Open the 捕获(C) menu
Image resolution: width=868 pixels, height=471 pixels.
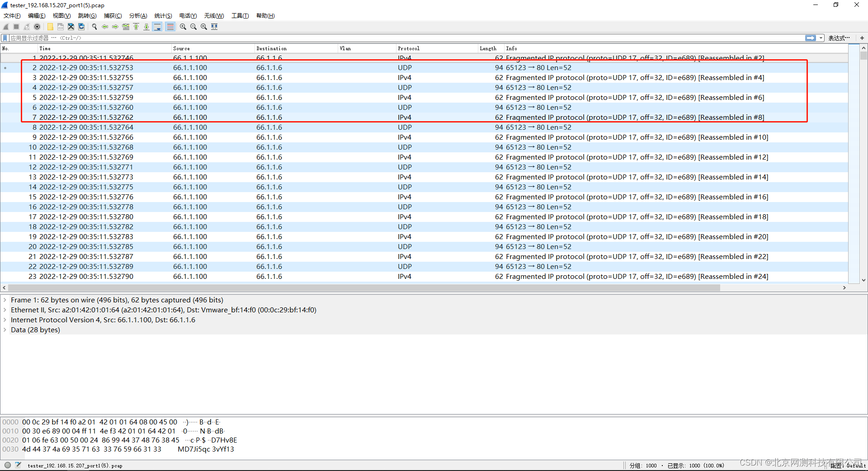click(x=113, y=16)
